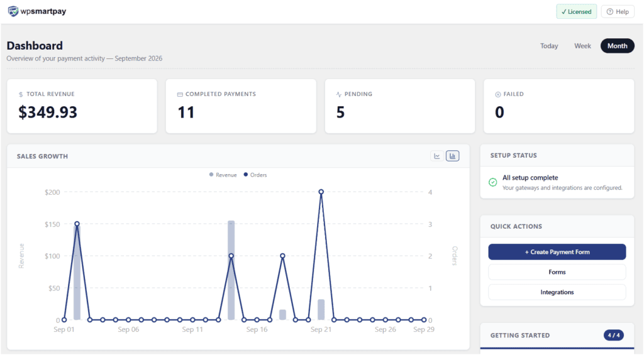Click the $349.93 total revenue value
644x355 pixels.
coord(48,112)
